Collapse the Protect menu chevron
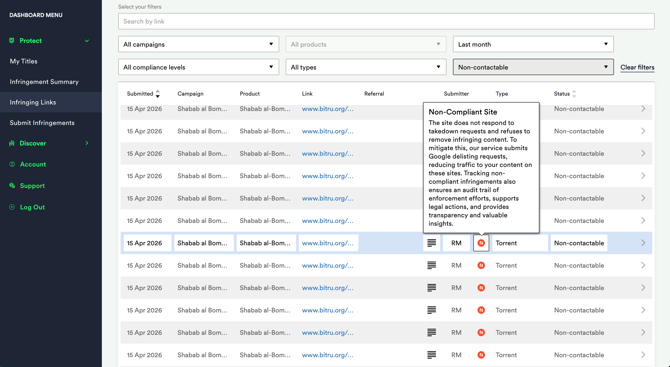 (x=87, y=41)
